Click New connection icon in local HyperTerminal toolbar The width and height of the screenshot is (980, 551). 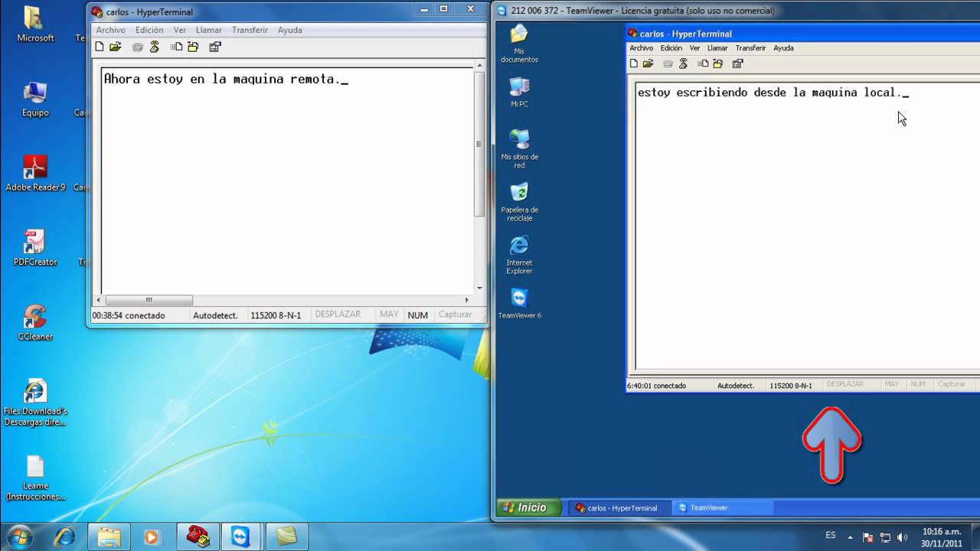click(x=99, y=47)
